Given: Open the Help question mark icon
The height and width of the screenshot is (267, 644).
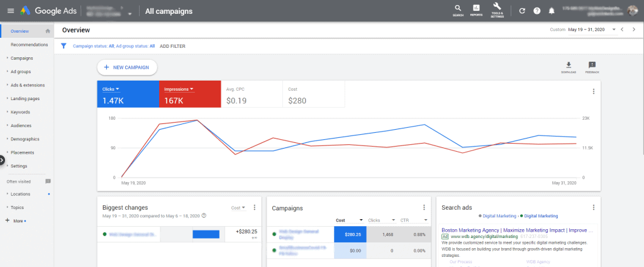Looking at the screenshot, I should pyautogui.click(x=537, y=11).
